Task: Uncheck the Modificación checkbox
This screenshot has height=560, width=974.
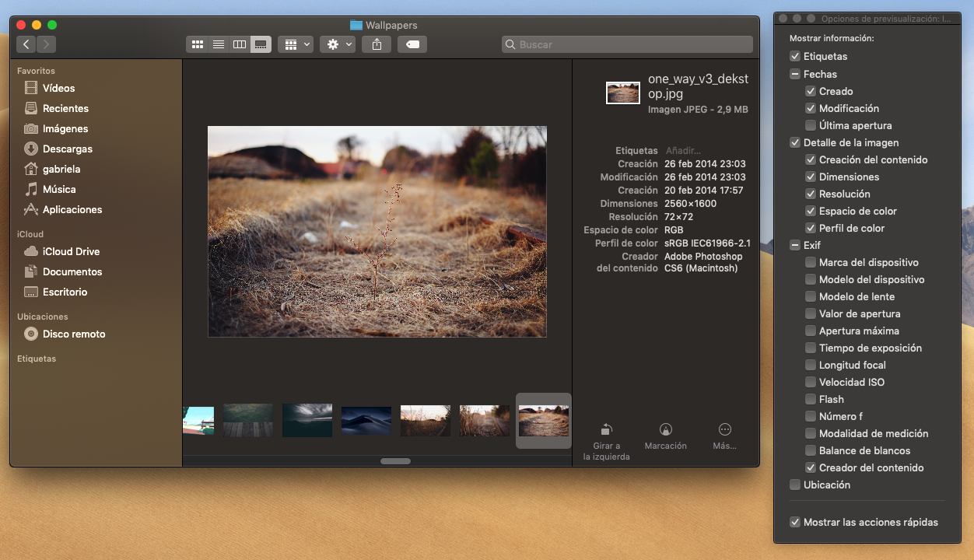Action: pos(811,108)
